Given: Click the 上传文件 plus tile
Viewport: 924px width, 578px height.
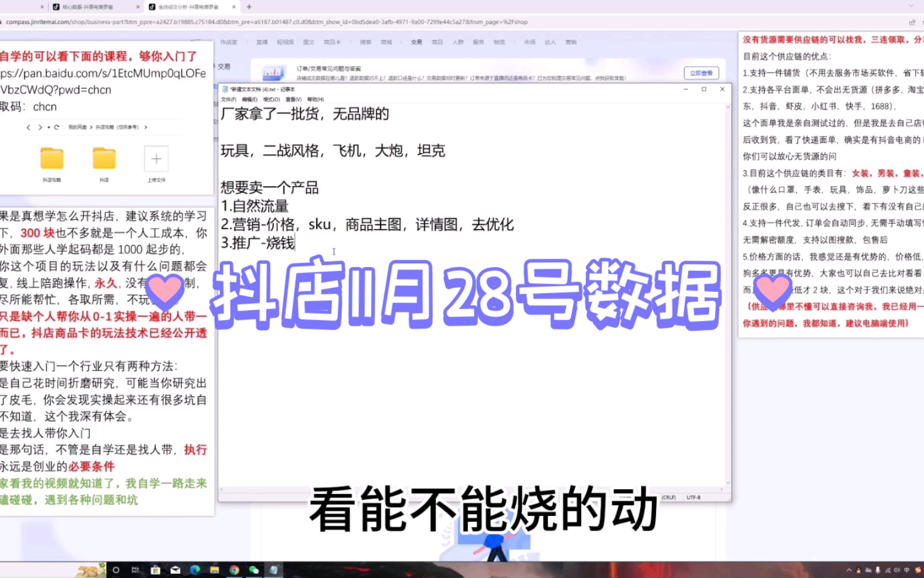Looking at the screenshot, I should click(156, 159).
